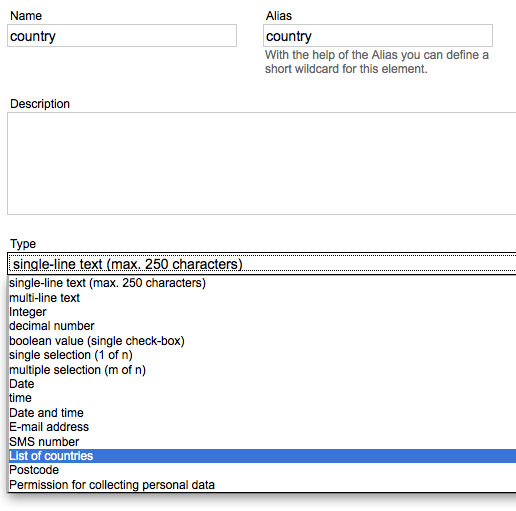The width and height of the screenshot is (516, 511).
Task: Select the highlighted List of countries option
Action: point(262,456)
